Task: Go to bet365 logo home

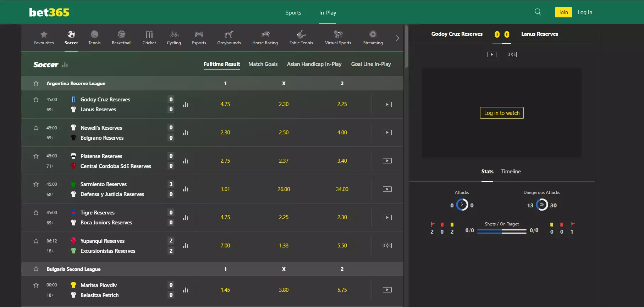Action: (49, 12)
